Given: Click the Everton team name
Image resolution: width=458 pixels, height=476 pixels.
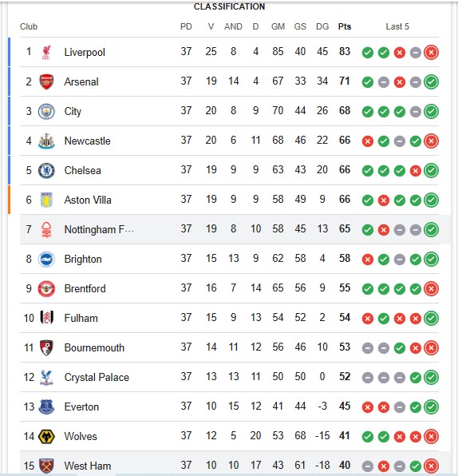Looking at the screenshot, I should 81,407.
